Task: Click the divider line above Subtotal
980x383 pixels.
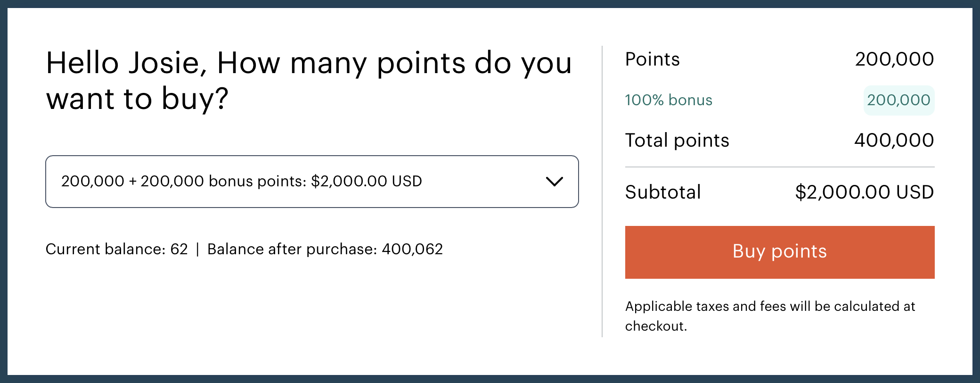Action: tap(779, 167)
